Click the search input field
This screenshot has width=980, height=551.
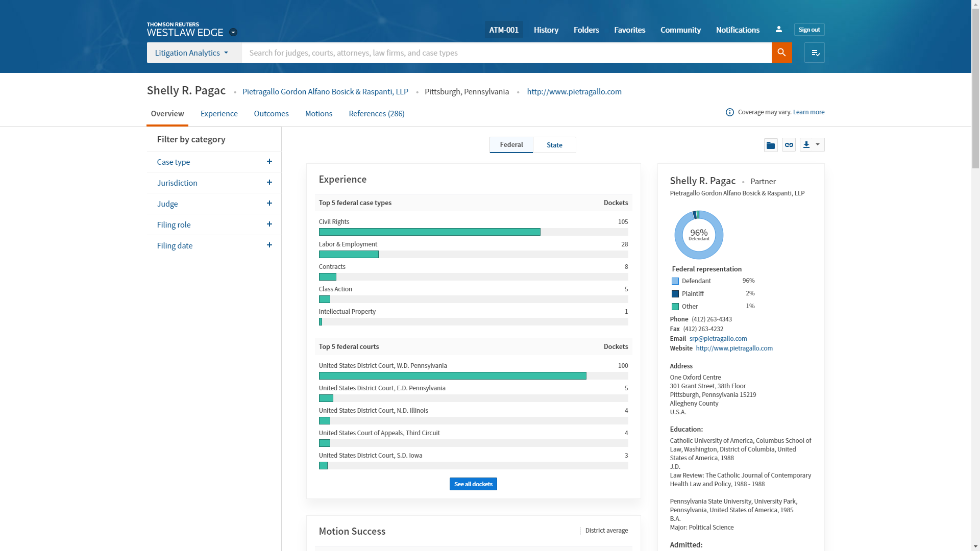pyautogui.click(x=505, y=53)
